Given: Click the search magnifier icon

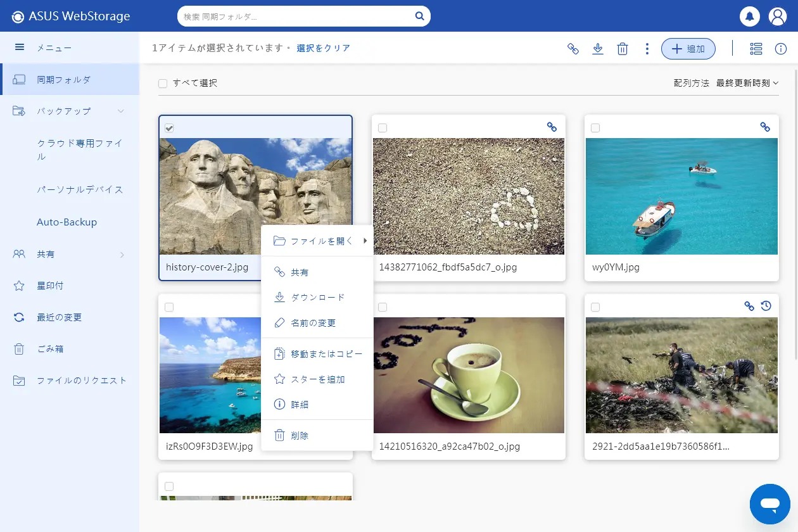Looking at the screenshot, I should point(419,16).
